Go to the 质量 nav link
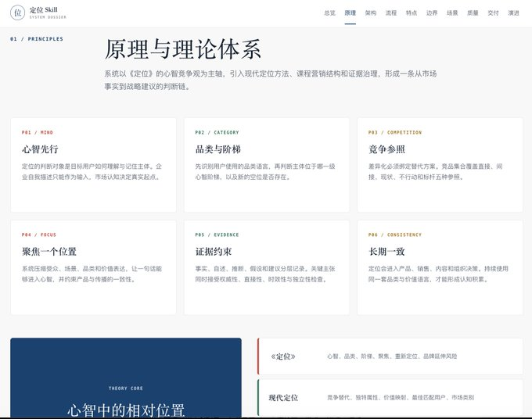This screenshot has height=419, width=532. pos(473,13)
